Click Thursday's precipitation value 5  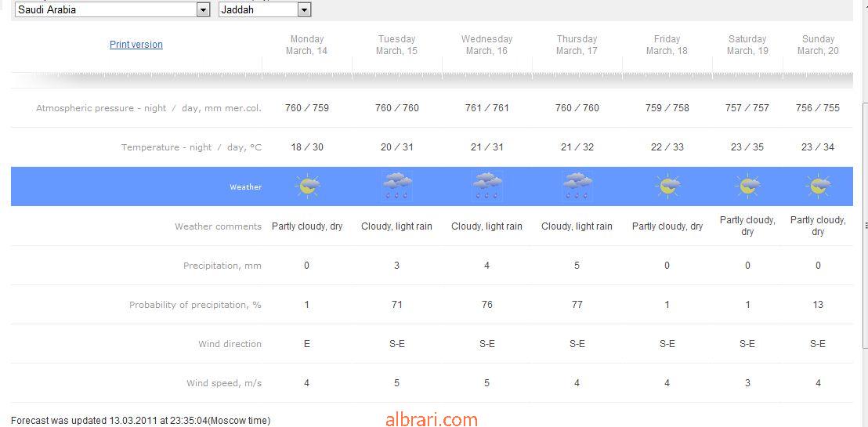pyautogui.click(x=577, y=266)
